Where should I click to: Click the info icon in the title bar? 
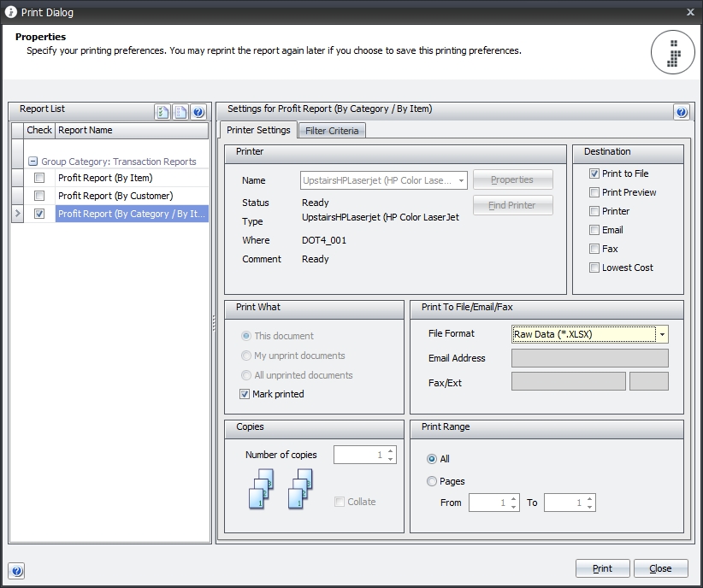[x=9, y=12]
